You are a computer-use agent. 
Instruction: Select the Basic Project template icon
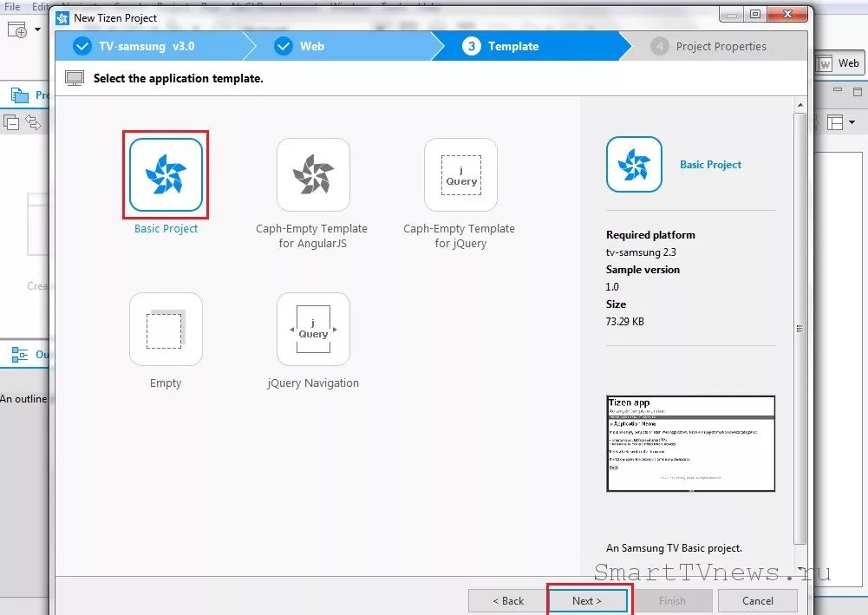[166, 175]
